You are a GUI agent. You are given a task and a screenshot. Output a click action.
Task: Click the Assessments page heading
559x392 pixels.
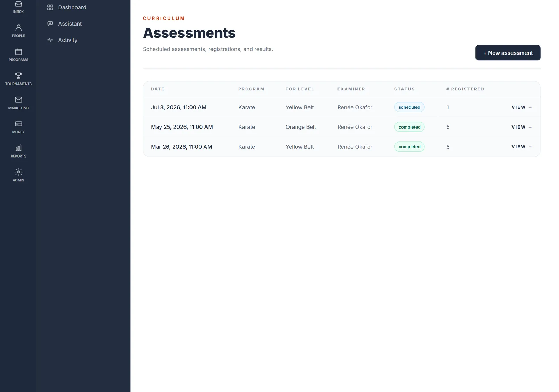pyautogui.click(x=189, y=33)
